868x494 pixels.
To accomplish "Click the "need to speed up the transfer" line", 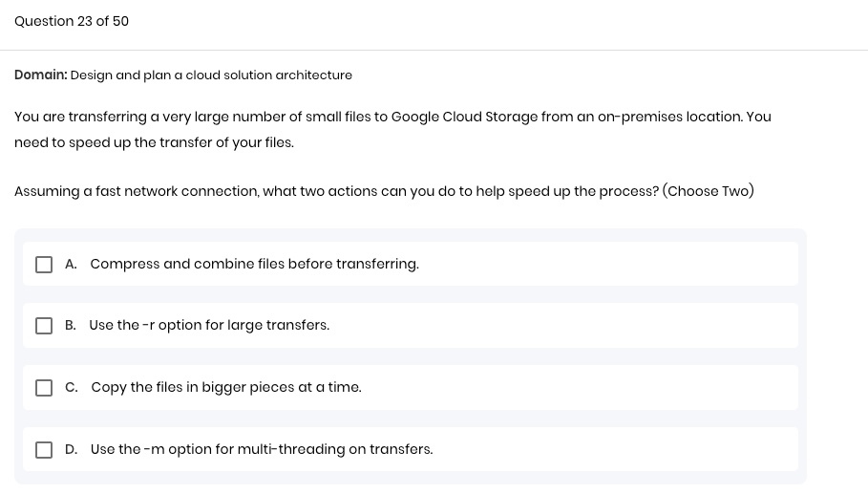I will click(154, 142).
